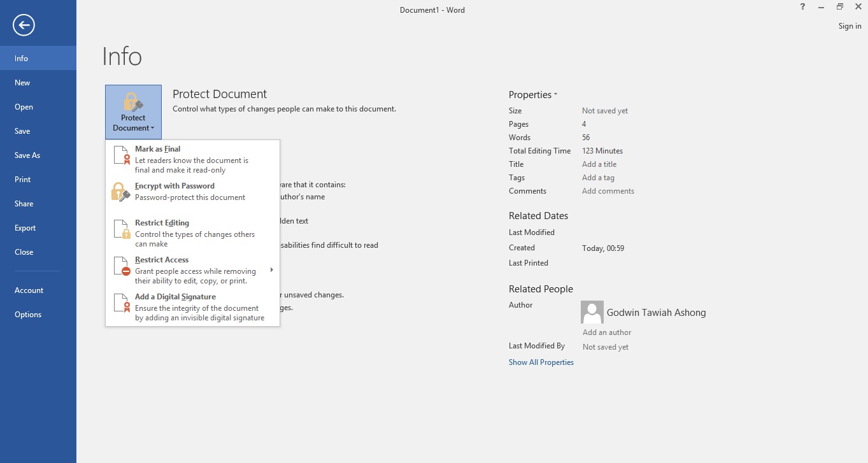Go to the Print page
This screenshot has width=868, height=463.
pyautogui.click(x=38, y=179)
